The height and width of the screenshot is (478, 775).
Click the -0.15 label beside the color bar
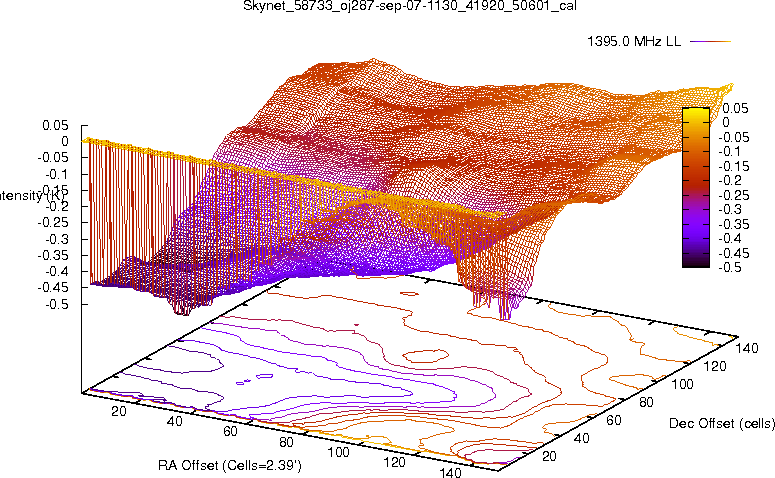[733, 166]
